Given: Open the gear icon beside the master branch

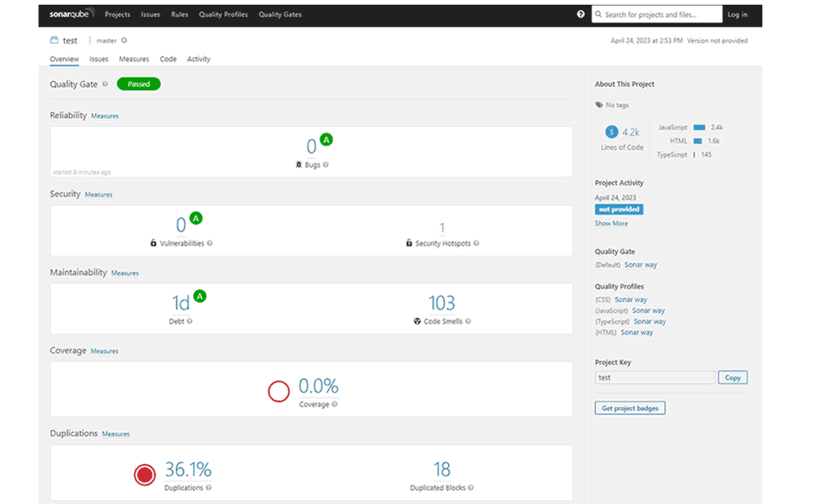Looking at the screenshot, I should coord(125,40).
